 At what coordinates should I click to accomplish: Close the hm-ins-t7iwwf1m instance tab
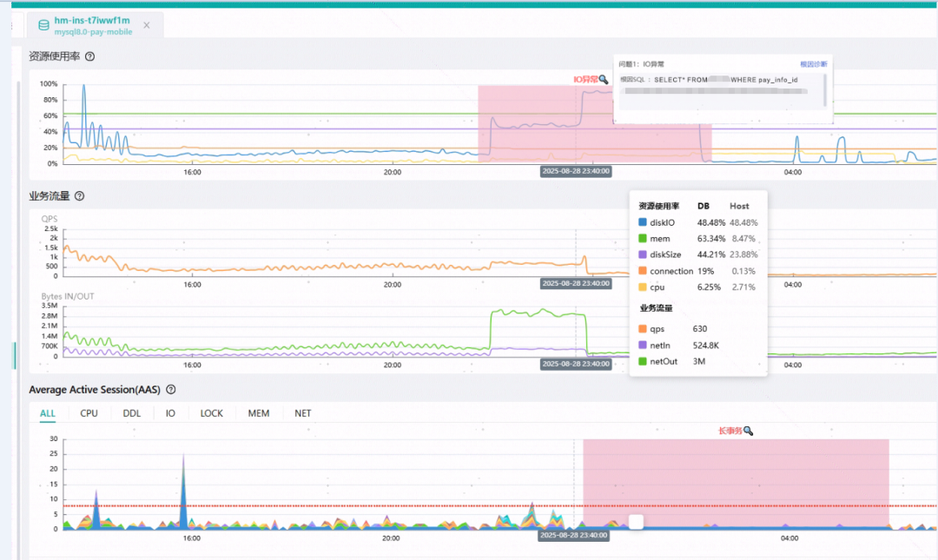[147, 25]
